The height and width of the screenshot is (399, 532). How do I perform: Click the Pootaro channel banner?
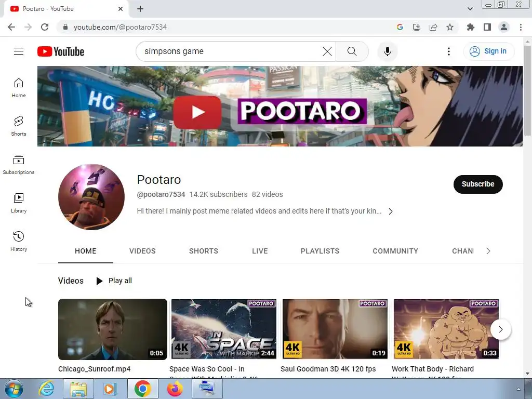tap(280, 106)
